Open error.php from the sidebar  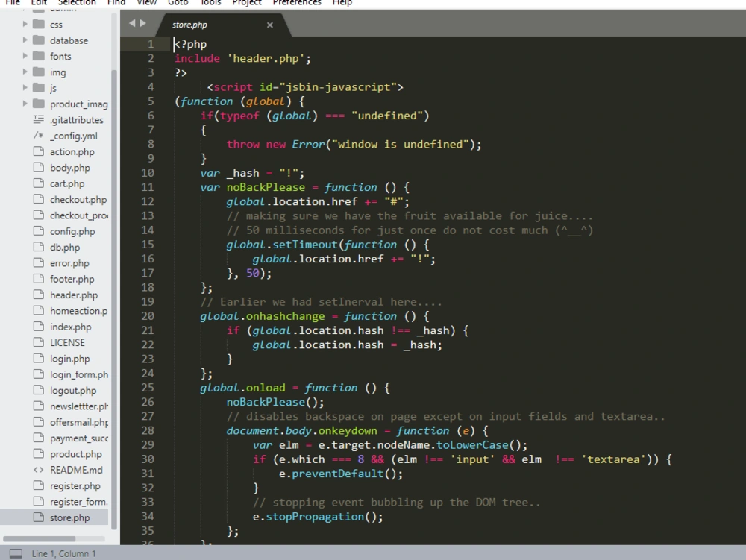[69, 263]
